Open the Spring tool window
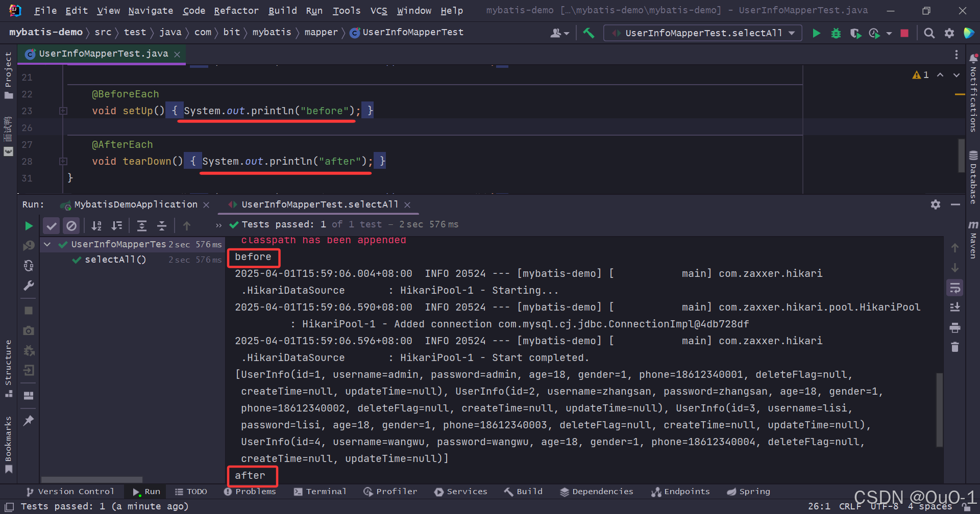Image resolution: width=980 pixels, height=514 pixels. (748, 492)
